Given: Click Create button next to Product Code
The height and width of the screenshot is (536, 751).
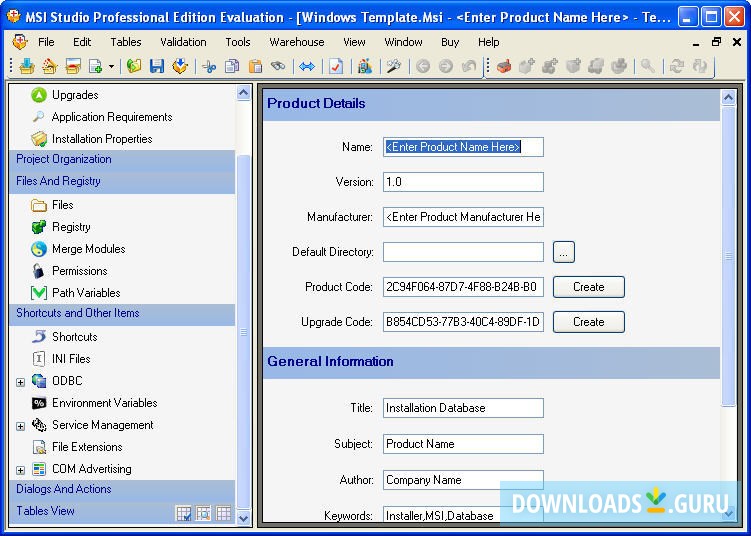Looking at the screenshot, I should coord(589,287).
